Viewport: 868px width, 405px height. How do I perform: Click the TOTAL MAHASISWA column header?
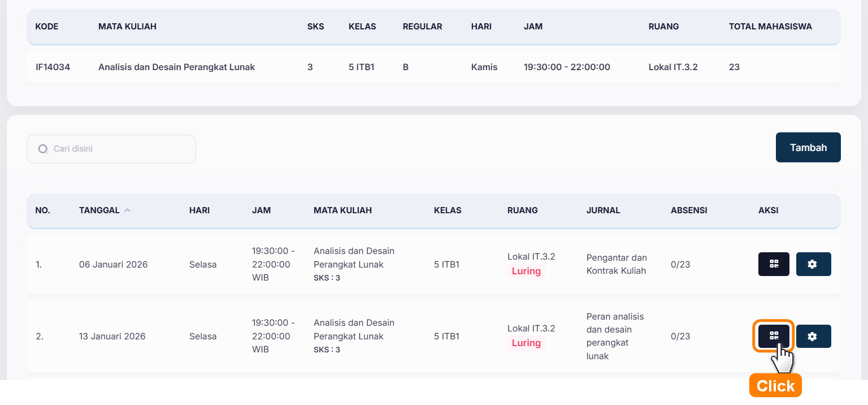[770, 27]
